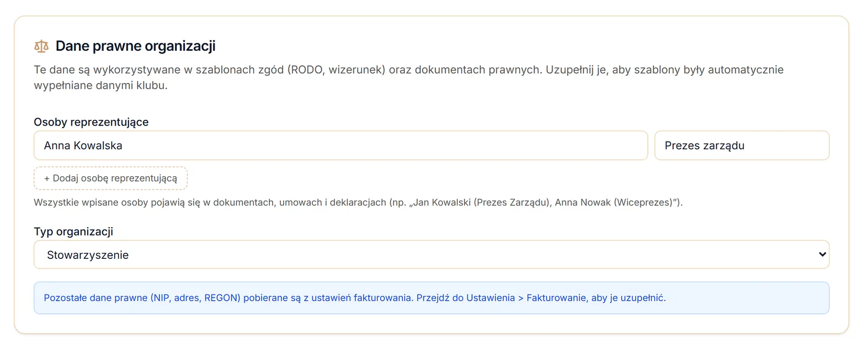Screen dimensions: 868x351
Task: Click the blue billing settings info banner
Action: click(431, 298)
